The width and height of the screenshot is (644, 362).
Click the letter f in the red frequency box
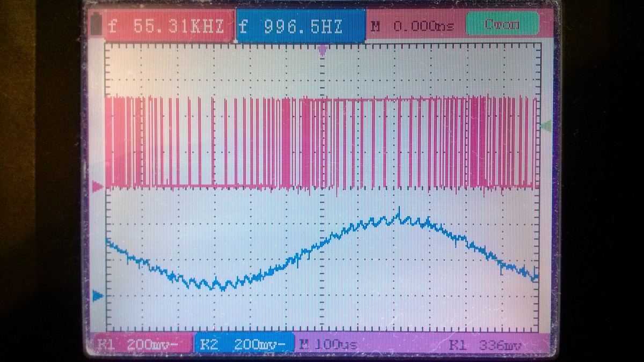coord(112,26)
